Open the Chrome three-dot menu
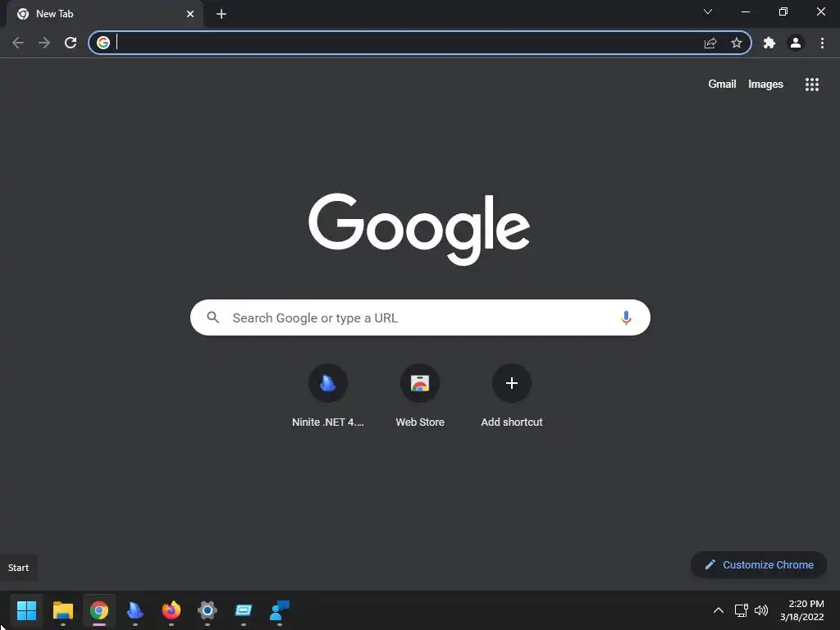The height and width of the screenshot is (630, 840). [822, 43]
